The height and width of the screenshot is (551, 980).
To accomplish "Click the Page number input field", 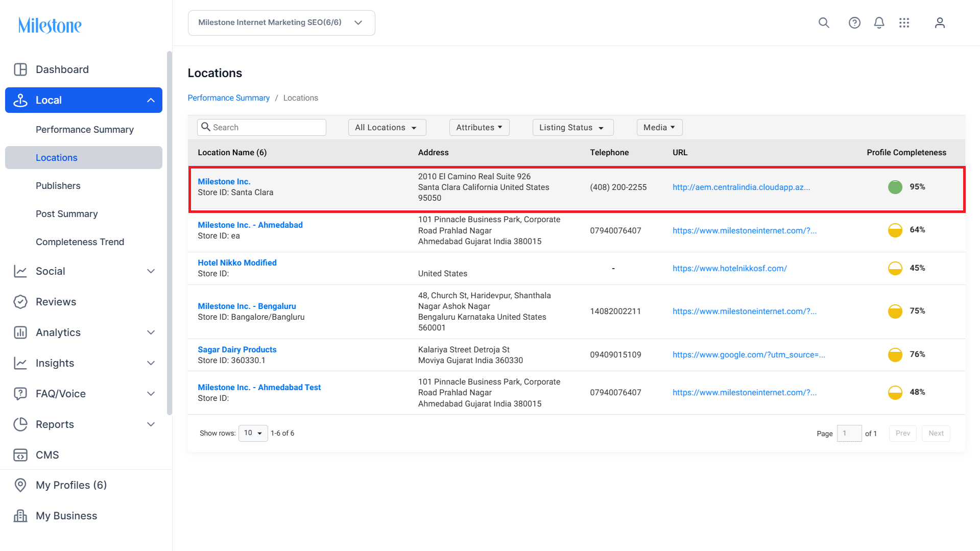I will [x=849, y=434].
